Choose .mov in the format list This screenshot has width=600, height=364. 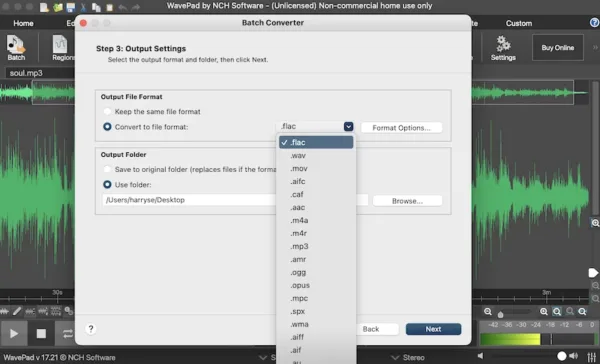(316, 168)
